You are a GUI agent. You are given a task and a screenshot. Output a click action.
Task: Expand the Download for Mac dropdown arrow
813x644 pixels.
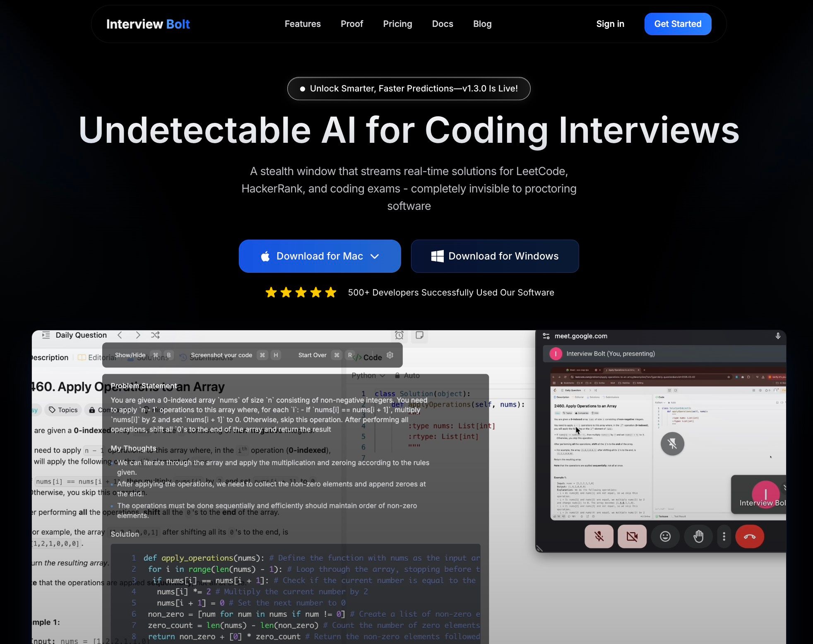(375, 256)
